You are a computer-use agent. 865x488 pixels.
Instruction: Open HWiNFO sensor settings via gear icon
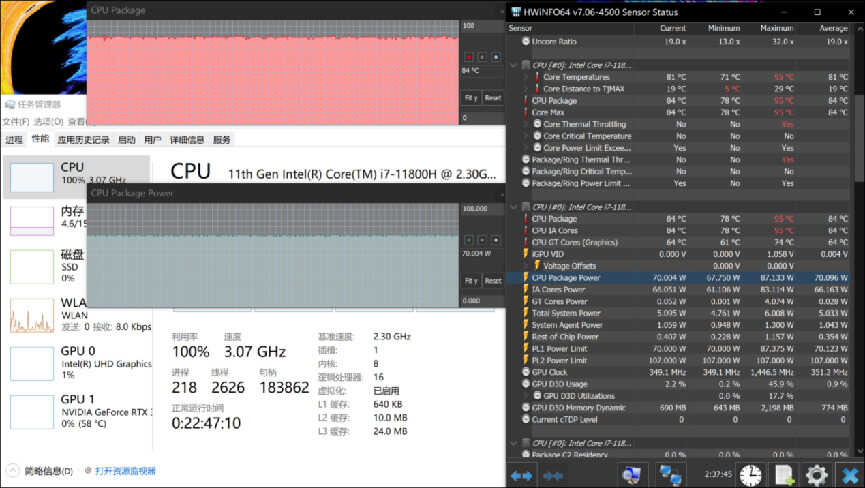817,475
